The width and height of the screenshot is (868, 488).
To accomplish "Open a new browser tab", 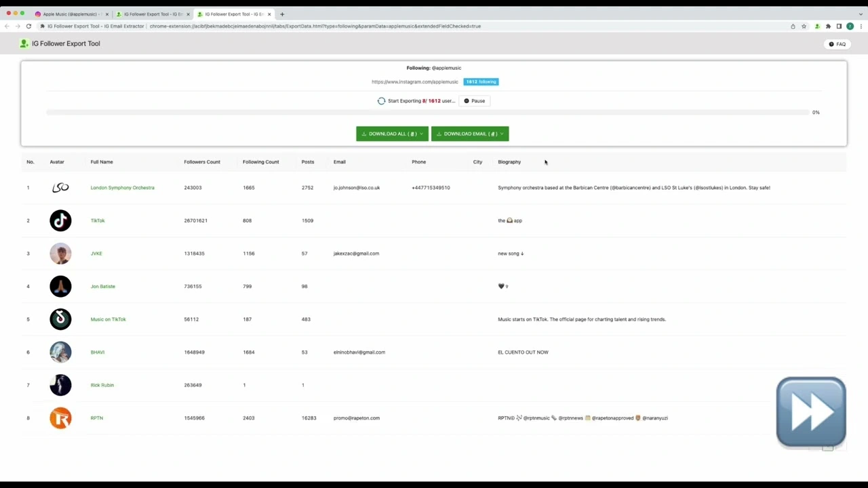I will (282, 14).
